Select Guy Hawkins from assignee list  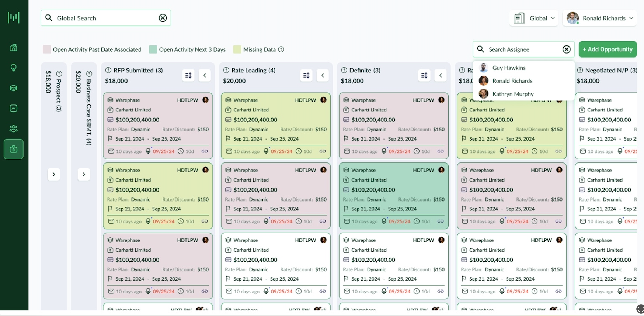click(523, 68)
